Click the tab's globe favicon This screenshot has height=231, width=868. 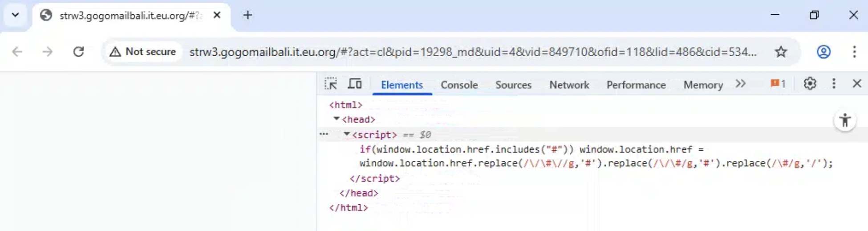(46, 16)
